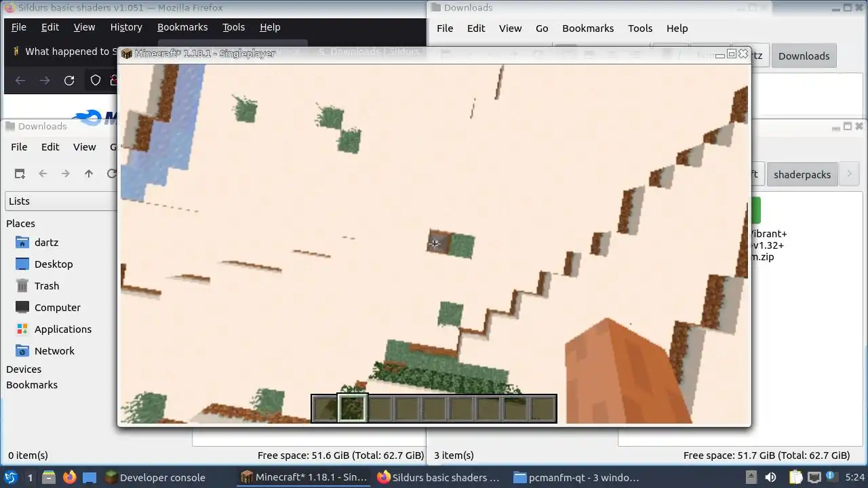Image resolution: width=868 pixels, height=488 pixels.
Task: Launch file manager from taskbar quick launch
Action: click(49, 477)
